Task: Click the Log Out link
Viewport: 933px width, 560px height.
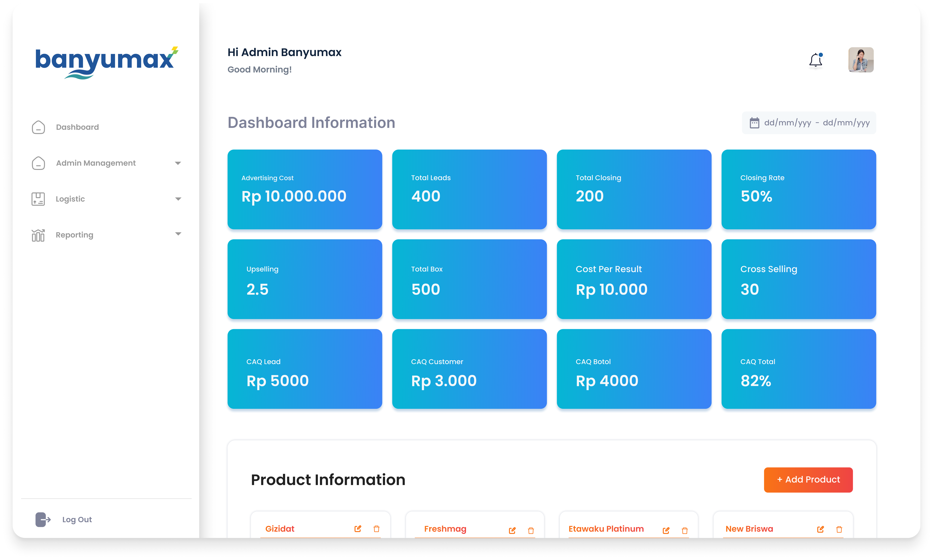Action: coord(77,520)
